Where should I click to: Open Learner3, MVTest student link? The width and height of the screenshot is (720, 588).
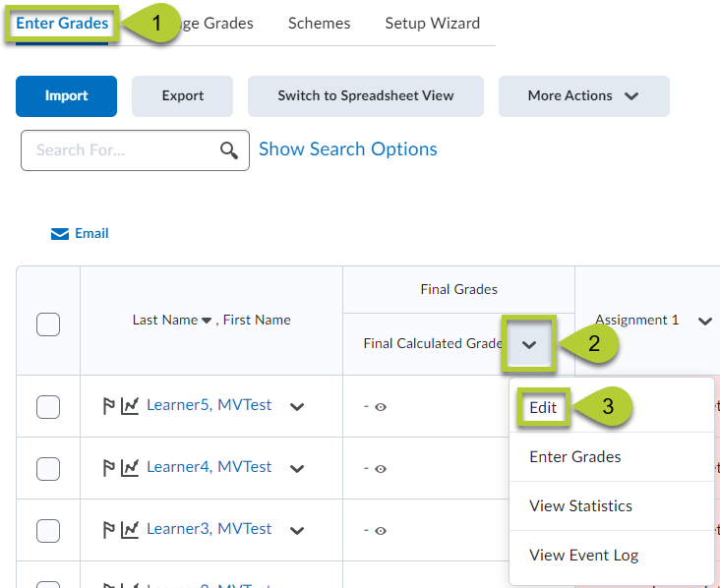pos(209,529)
